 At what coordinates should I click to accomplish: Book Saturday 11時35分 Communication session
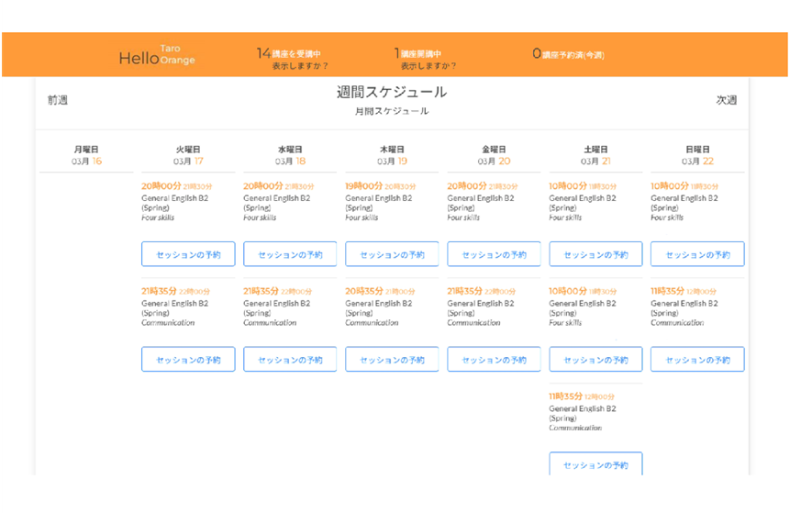(x=595, y=464)
